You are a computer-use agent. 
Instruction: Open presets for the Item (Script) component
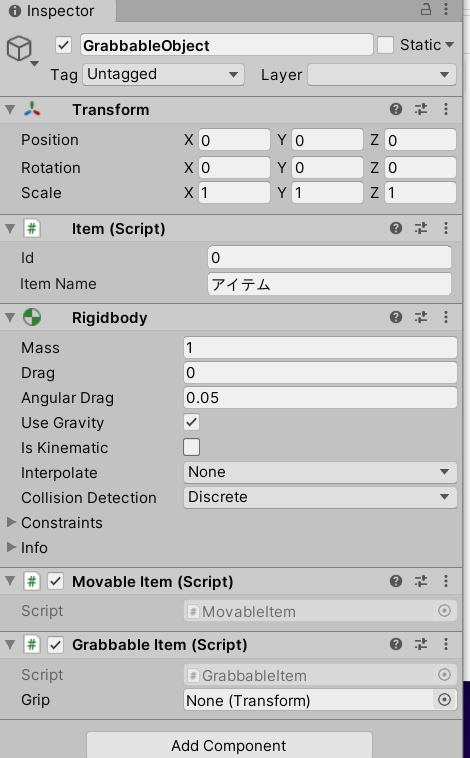pyautogui.click(x=421, y=228)
